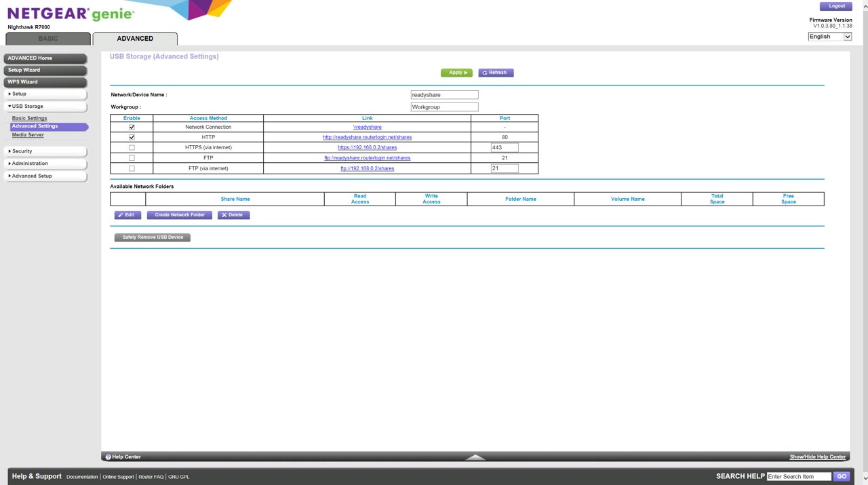Screen dimensions: 868x485
Task: Open http://readyshare.routerlogin.net/shares link
Action: [367, 137]
